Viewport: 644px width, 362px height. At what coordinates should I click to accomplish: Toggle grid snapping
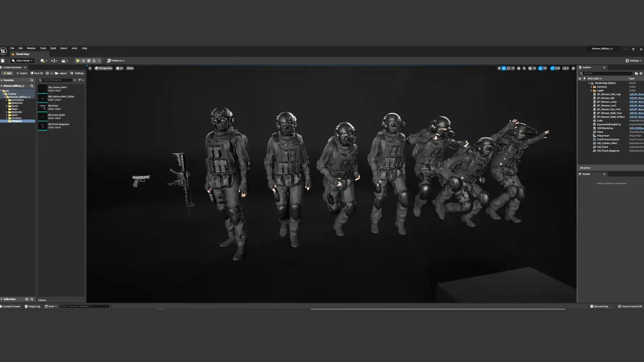tap(530, 68)
